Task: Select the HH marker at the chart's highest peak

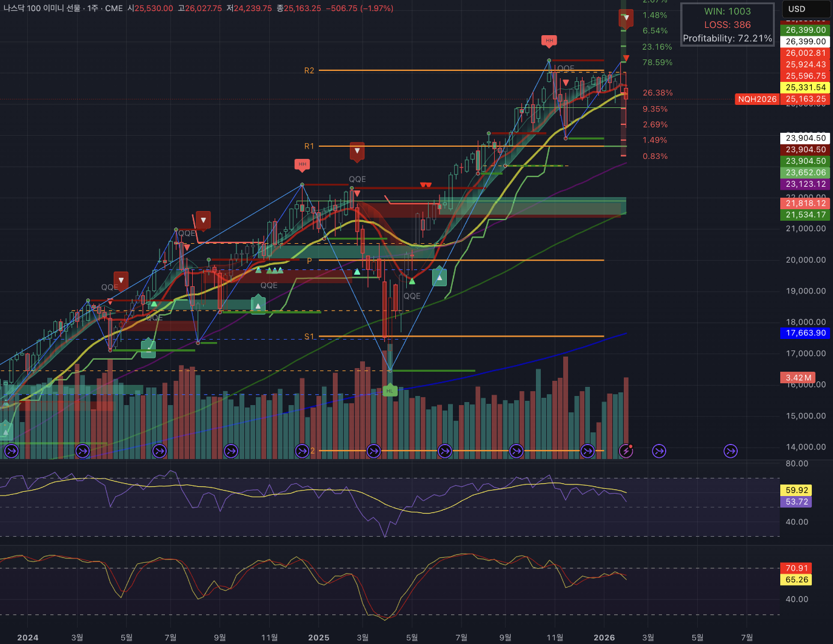Action: tap(549, 41)
